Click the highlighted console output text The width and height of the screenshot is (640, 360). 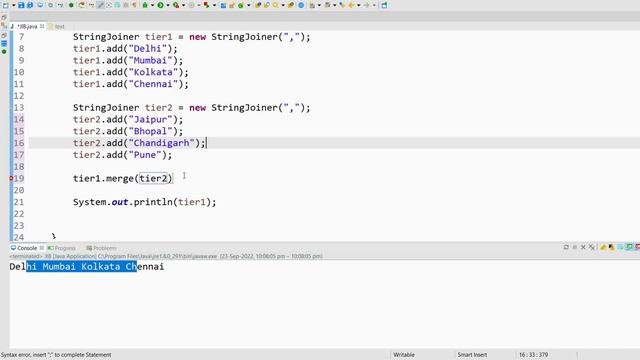click(x=82, y=267)
